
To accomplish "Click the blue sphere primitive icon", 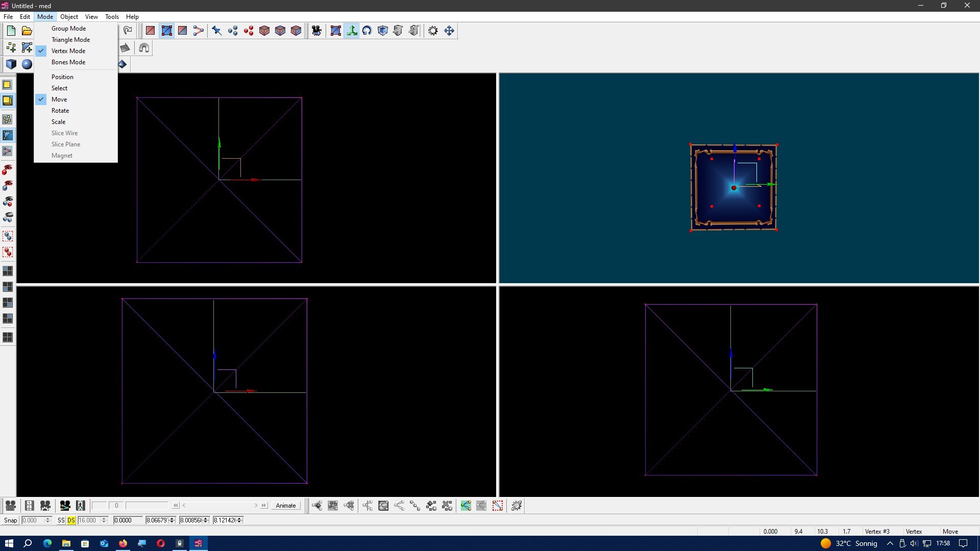I will click(x=27, y=64).
